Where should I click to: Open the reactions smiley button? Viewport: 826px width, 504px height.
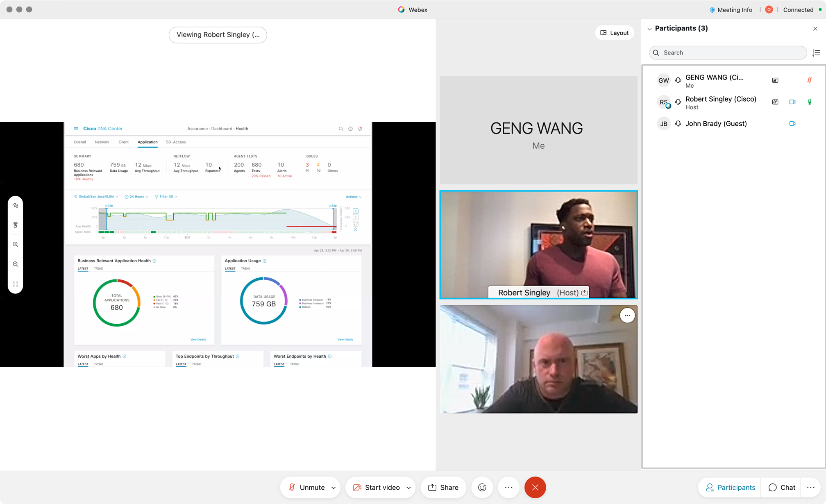[x=482, y=487]
